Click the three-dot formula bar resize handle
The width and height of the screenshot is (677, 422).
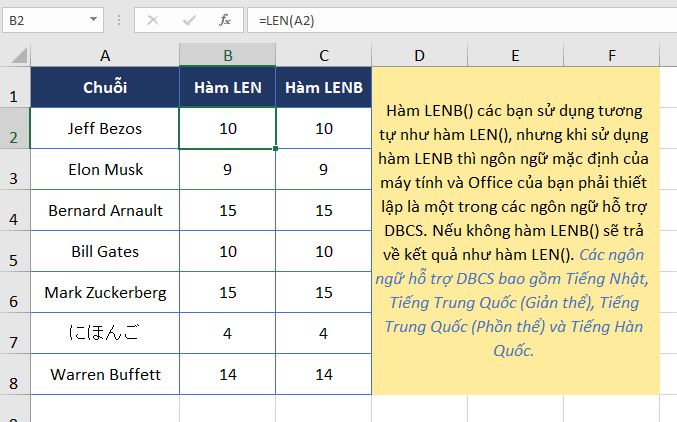click(119, 20)
